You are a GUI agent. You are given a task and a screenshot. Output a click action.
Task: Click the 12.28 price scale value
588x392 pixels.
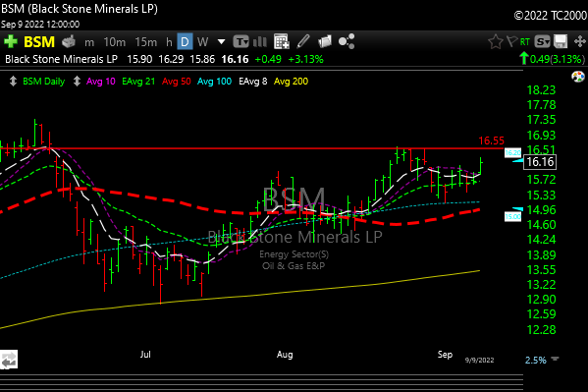[x=541, y=330]
